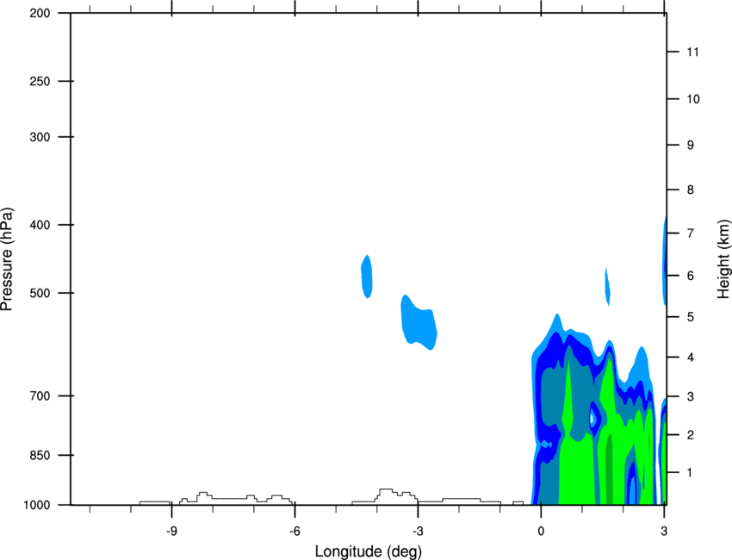Image resolution: width=732 pixels, height=560 pixels.
Task: Click the 850 pressure tick label
Action: 40,455
